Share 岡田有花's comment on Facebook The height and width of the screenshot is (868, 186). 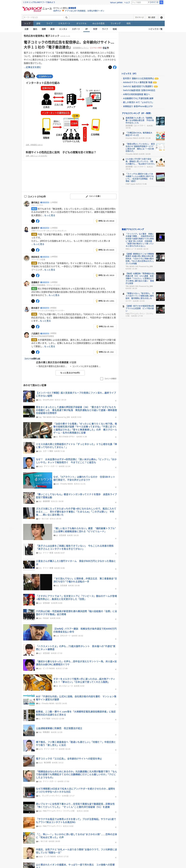[38, 275]
